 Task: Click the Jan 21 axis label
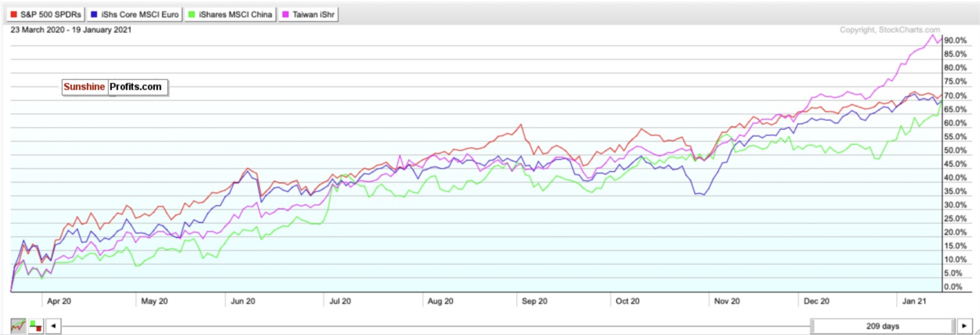click(914, 301)
